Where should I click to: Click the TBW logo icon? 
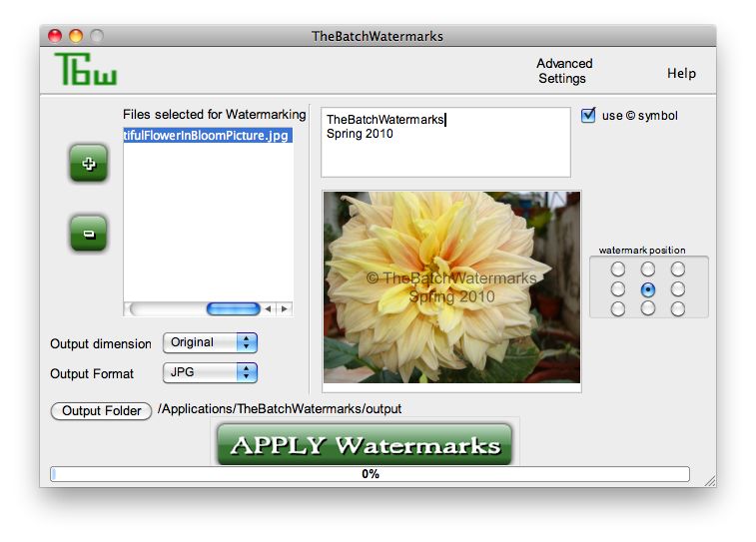click(x=86, y=70)
